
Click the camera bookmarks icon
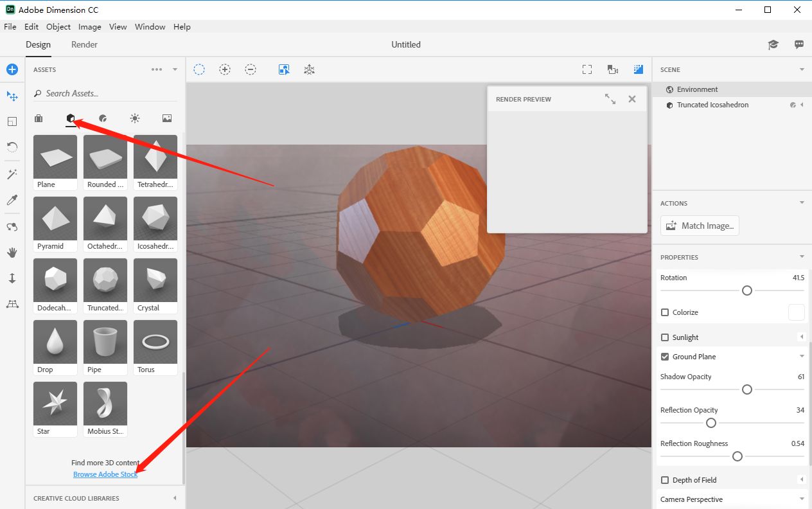tap(612, 69)
